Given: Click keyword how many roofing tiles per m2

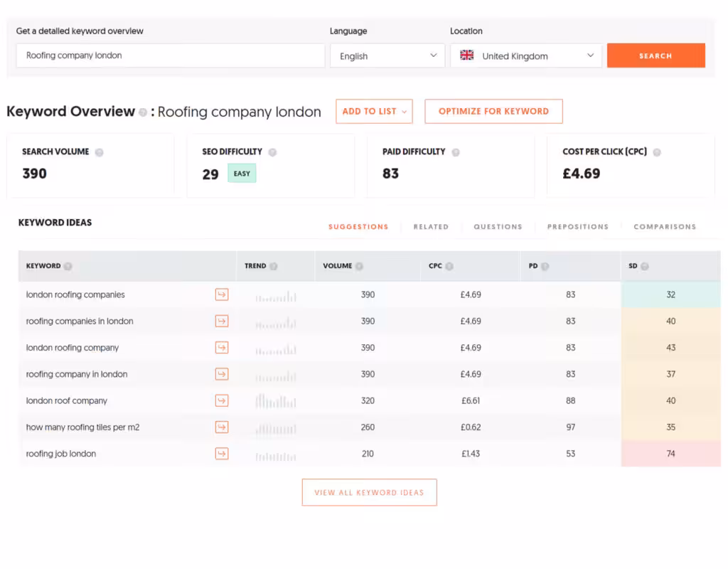Looking at the screenshot, I should [x=82, y=427].
